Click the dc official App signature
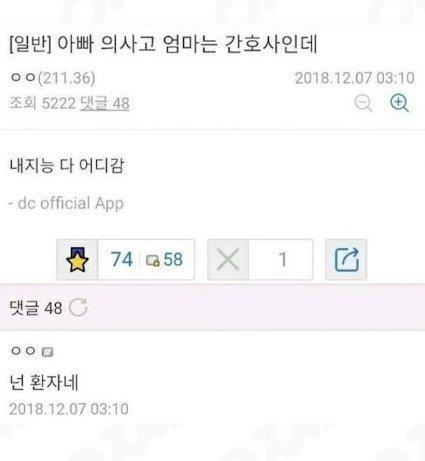 [x=67, y=203]
